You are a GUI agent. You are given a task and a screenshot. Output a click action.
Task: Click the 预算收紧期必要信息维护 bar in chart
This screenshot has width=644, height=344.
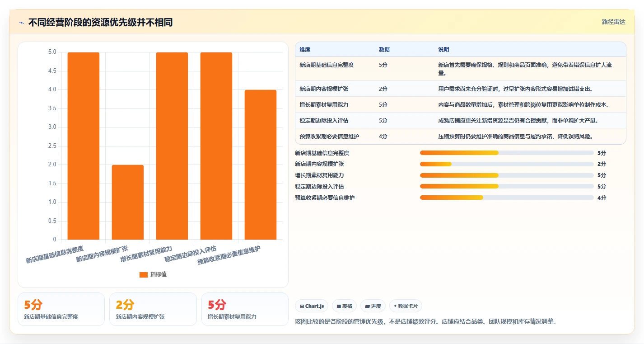point(261,165)
